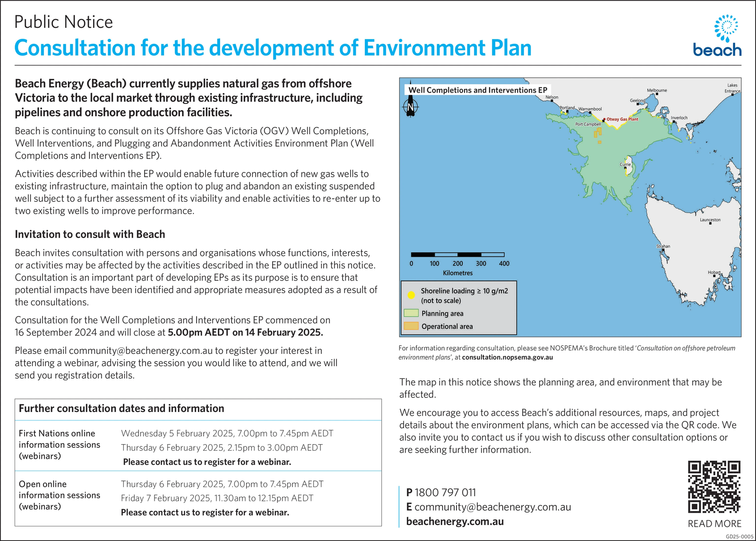Click the phone number 1800 797 011
The height and width of the screenshot is (541, 756).
pos(445,492)
